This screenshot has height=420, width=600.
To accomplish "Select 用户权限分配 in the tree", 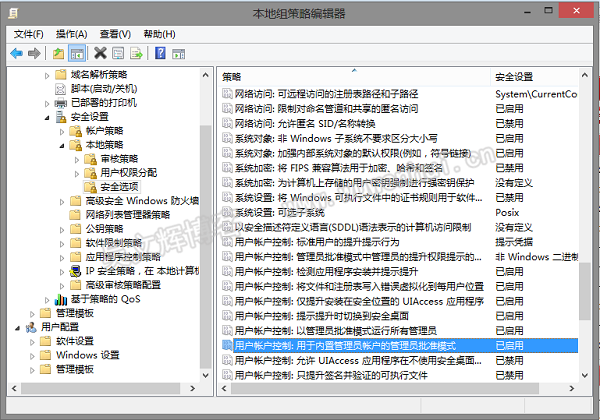I will click(x=128, y=173).
